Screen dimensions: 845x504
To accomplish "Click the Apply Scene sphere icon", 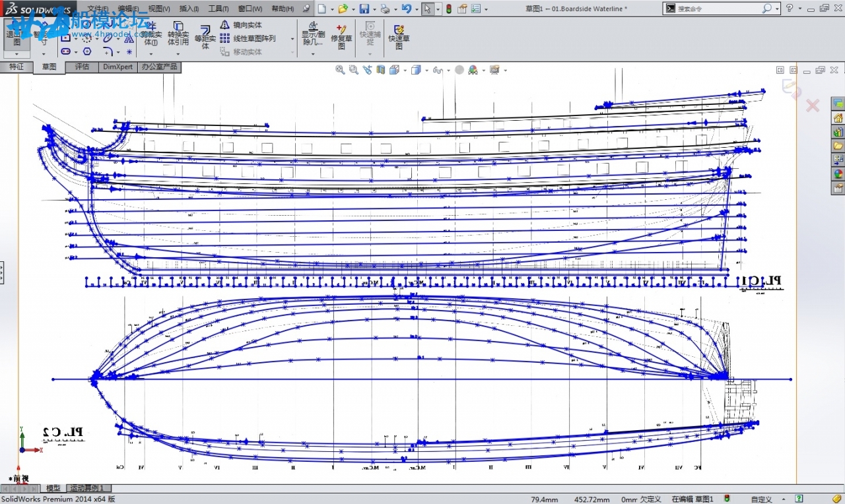I will (473, 70).
